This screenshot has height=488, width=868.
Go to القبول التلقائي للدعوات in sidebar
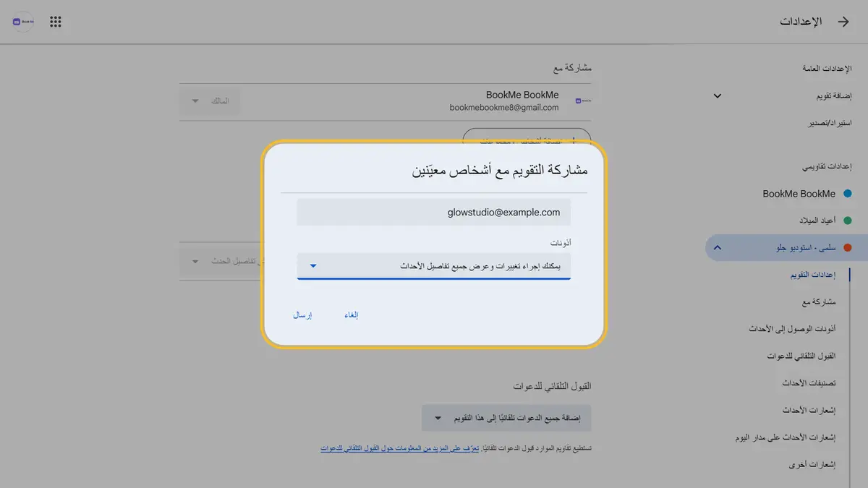click(x=802, y=356)
